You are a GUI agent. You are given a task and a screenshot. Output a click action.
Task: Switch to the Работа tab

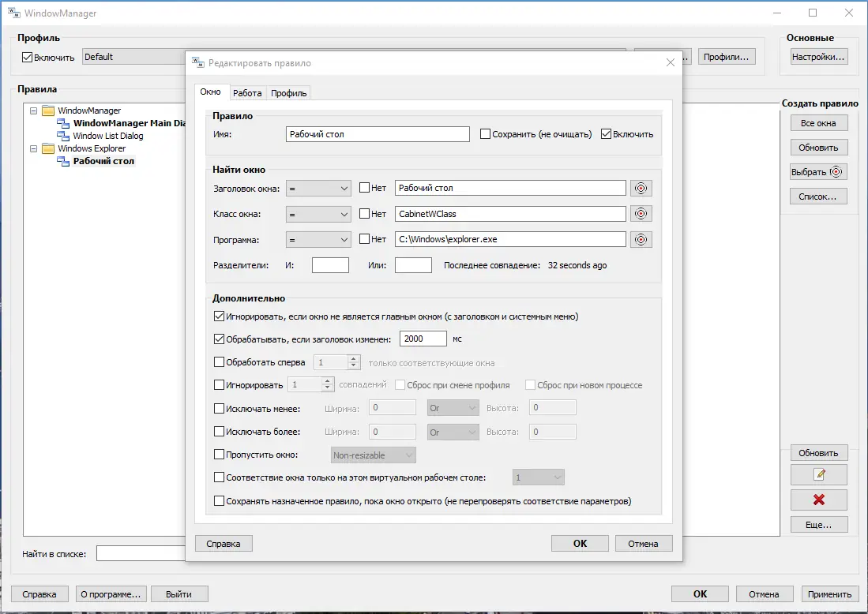click(247, 93)
